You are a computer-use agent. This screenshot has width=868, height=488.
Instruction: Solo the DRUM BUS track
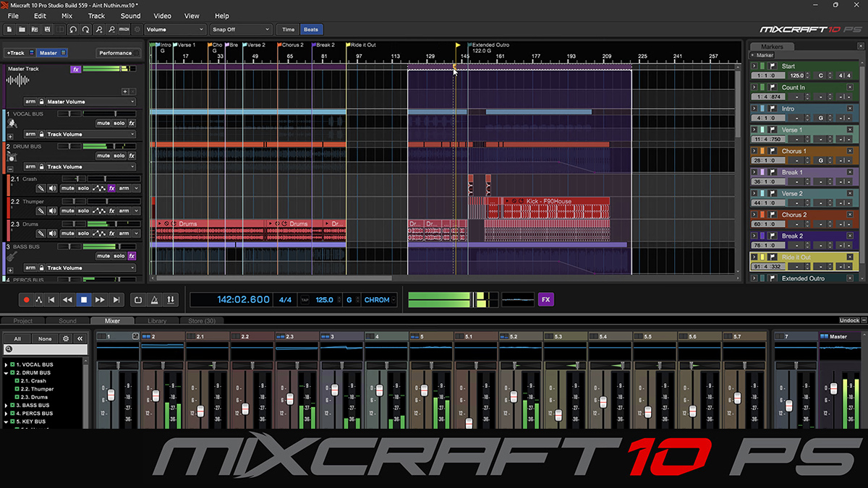coord(119,155)
